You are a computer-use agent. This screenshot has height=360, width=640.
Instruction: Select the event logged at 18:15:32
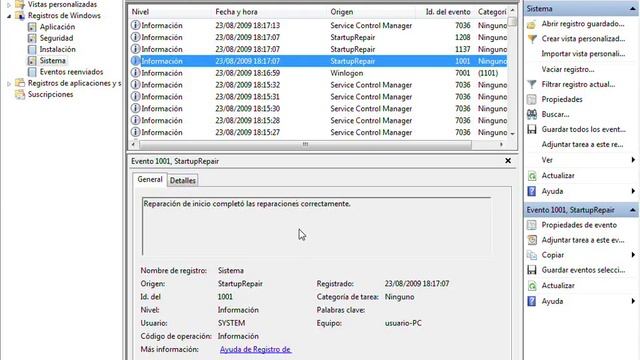[x=318, y=85]
